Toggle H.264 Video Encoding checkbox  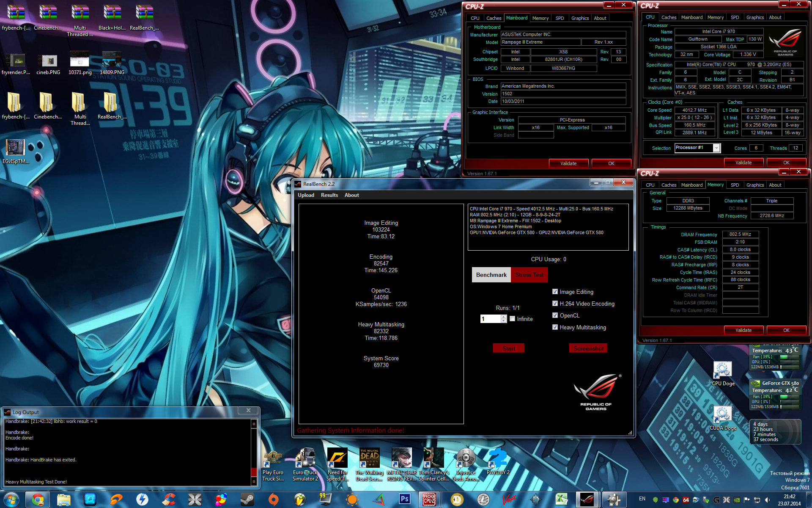click(555, 304)
